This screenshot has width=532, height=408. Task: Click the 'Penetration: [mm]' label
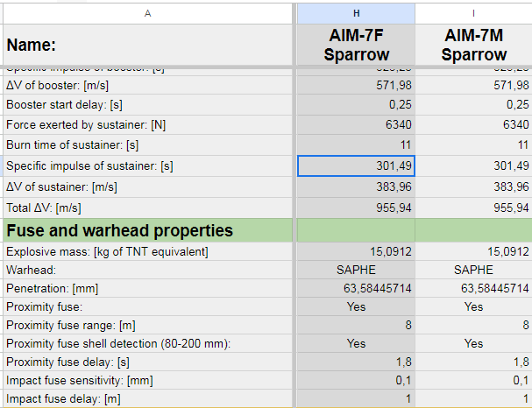coord(53,288)
